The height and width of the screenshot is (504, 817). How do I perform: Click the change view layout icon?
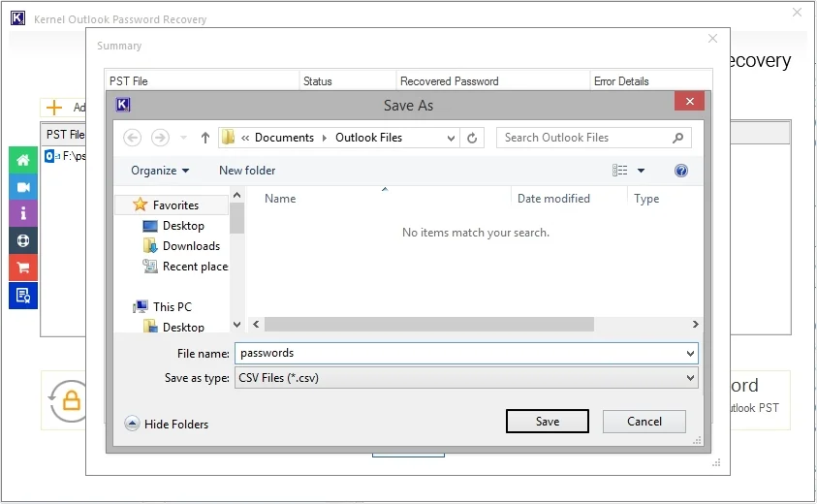[619, 171]
